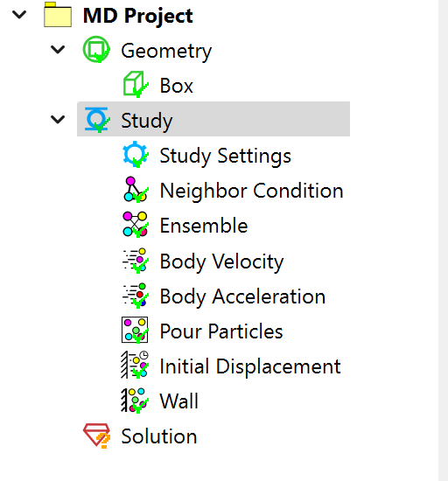Image resolution: width=448 pixels, height=481 pixels.
Task: Select the Solution tree item
Action: tap(158, 436)
